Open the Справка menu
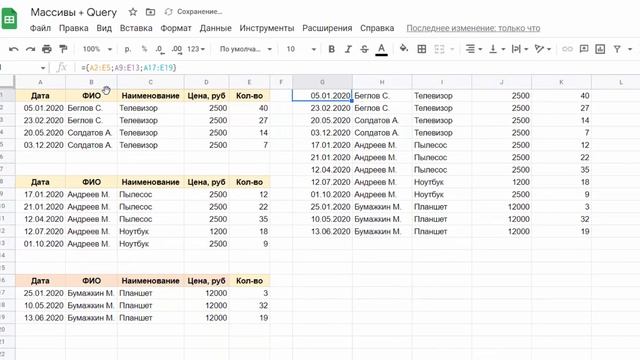Image resolution: width=640 pixels, height=360 pixels. pyautogui.click(x=377, y=28)
